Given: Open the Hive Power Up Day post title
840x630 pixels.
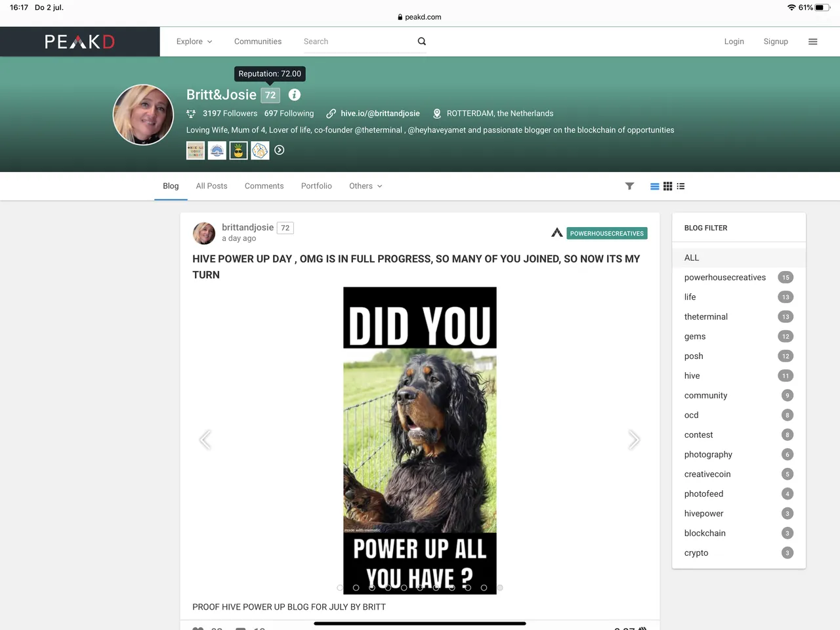Looking at the screenshot, I should click(x=416, y=267).
